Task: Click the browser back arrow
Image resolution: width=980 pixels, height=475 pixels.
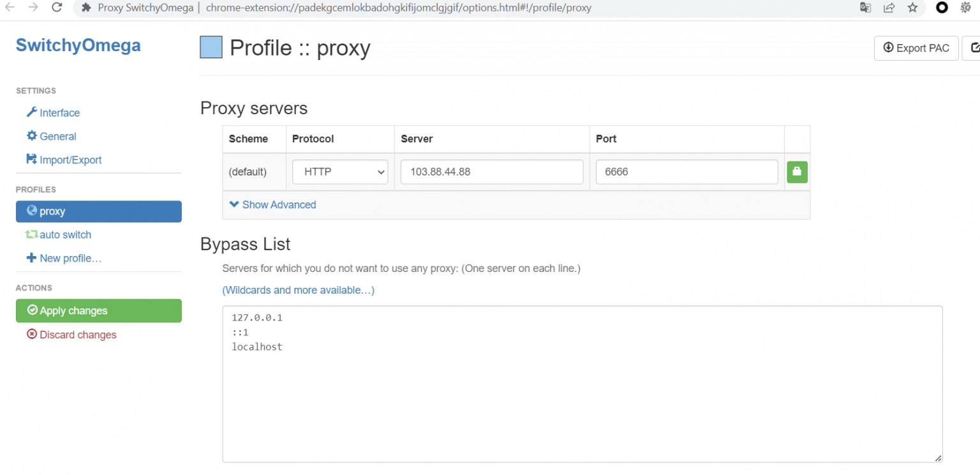Action: (x=10, y=8)
